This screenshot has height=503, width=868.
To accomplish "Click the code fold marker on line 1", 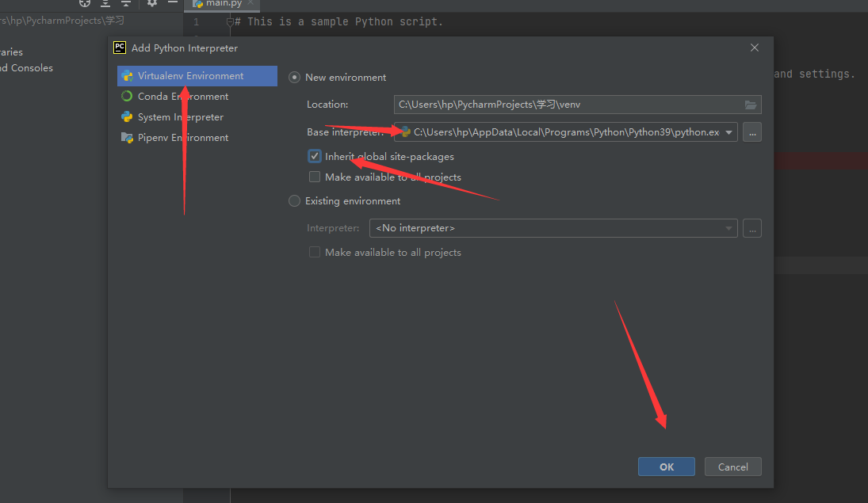I will tap(230, 22).
